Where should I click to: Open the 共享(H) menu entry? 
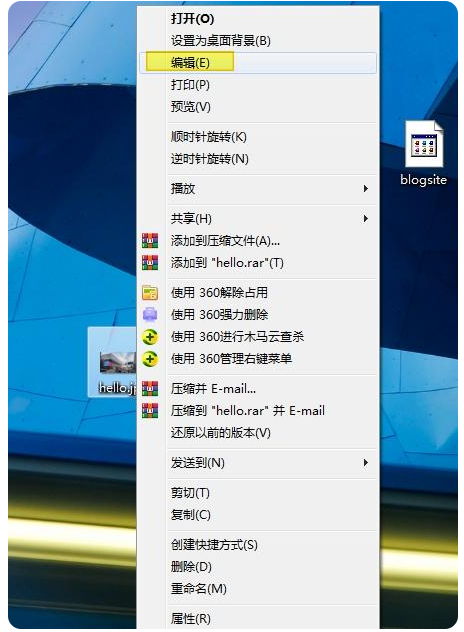pyautogui.click(x=258, y=218)
